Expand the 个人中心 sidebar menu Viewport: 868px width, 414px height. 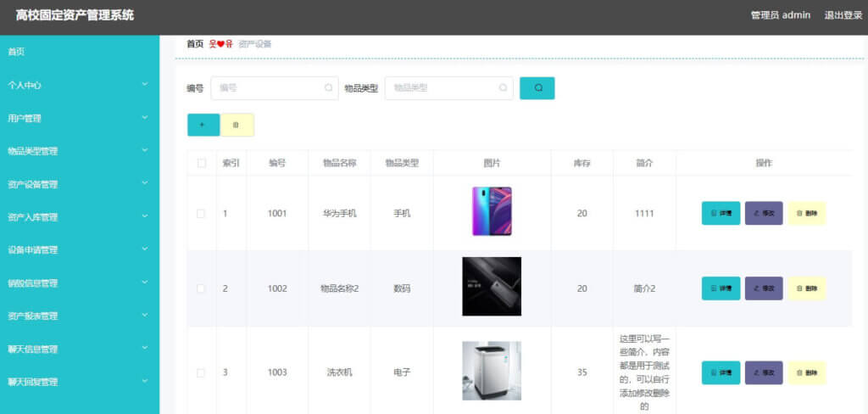tap(79, 85)
